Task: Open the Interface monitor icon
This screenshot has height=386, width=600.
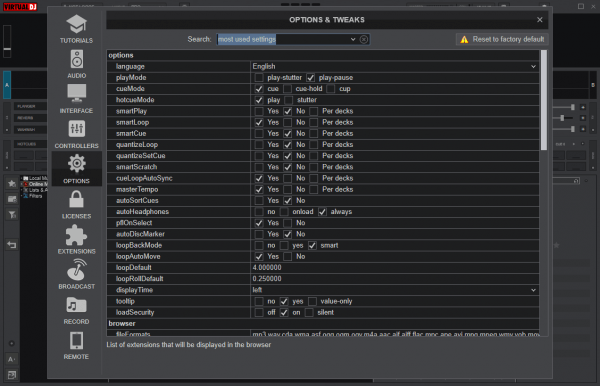Action: click(x=77, y=94)
